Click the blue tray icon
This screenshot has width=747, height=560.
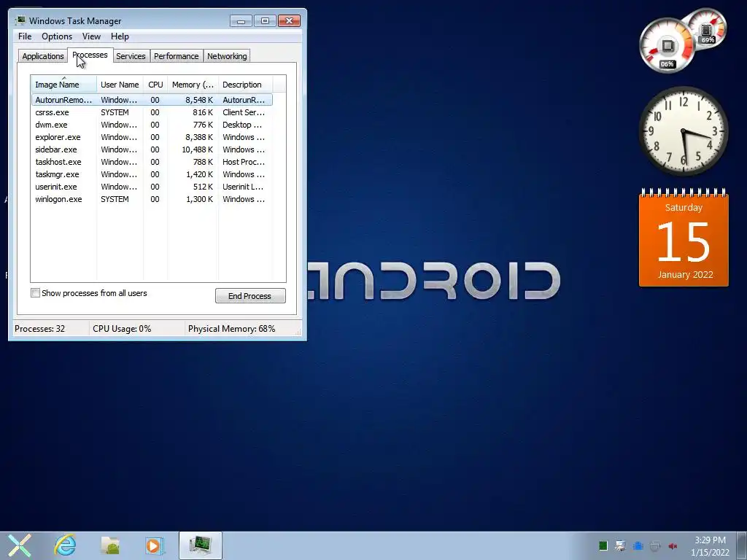click(x=638, y=545)
